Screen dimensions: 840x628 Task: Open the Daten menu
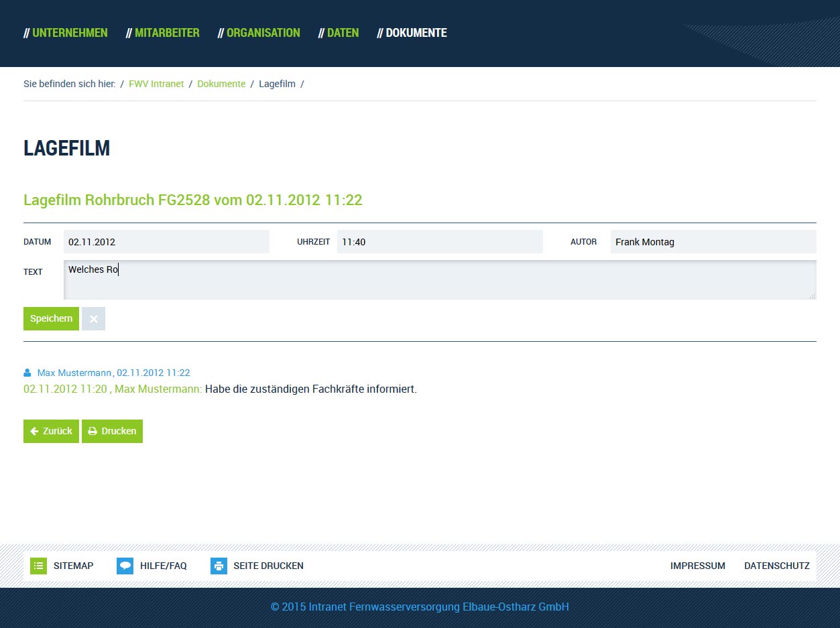pyautogui.click(x=339, y=33)
